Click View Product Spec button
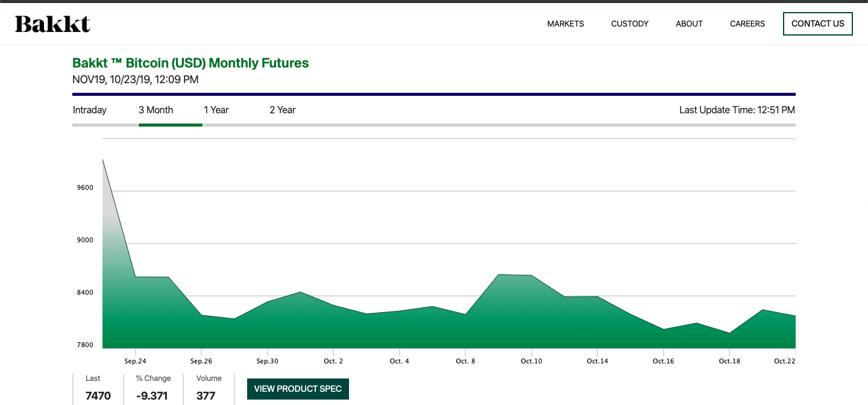Image resolution: width=868 pixels, height=405 pixels. click(x=298, y=389)
